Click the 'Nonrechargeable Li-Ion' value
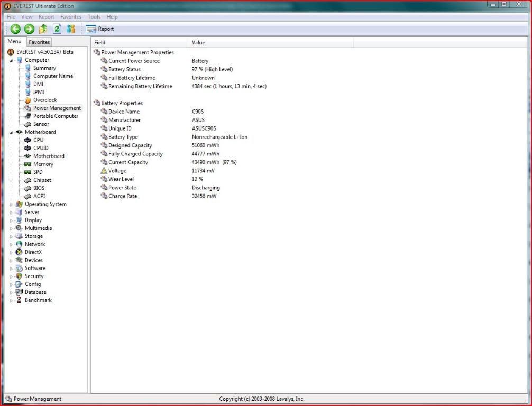The image size is (532, 406). [x=219, y=137]
